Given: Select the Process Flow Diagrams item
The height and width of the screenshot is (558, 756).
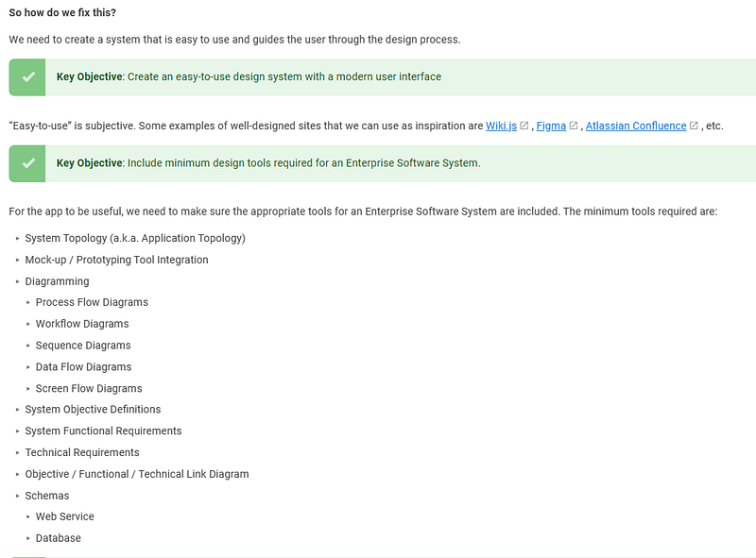Looking at the screenshot, I should pos(92,302).
